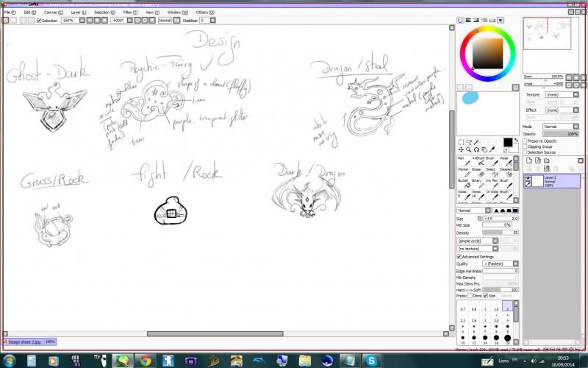The image size is (588, 368).
Task: Activate the zoom magnifier tool
Action: (469, 149)
